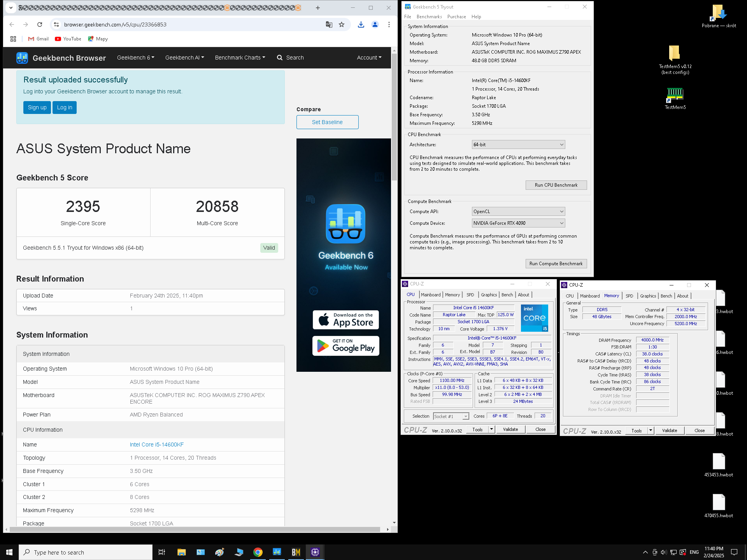Open the Help menu in Geekbench 5 Tryout
This screenshot has height=560, width=747.
click(x=476, y=17)
